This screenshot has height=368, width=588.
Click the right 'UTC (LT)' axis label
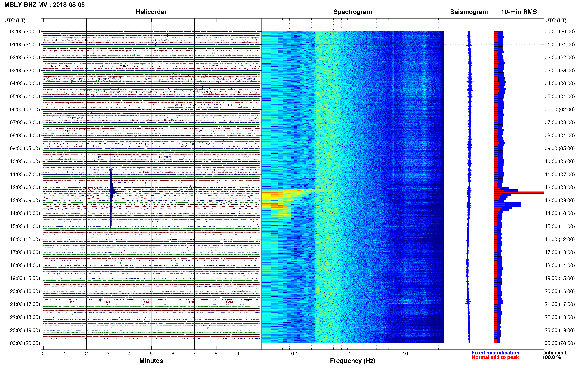(556, 20)
